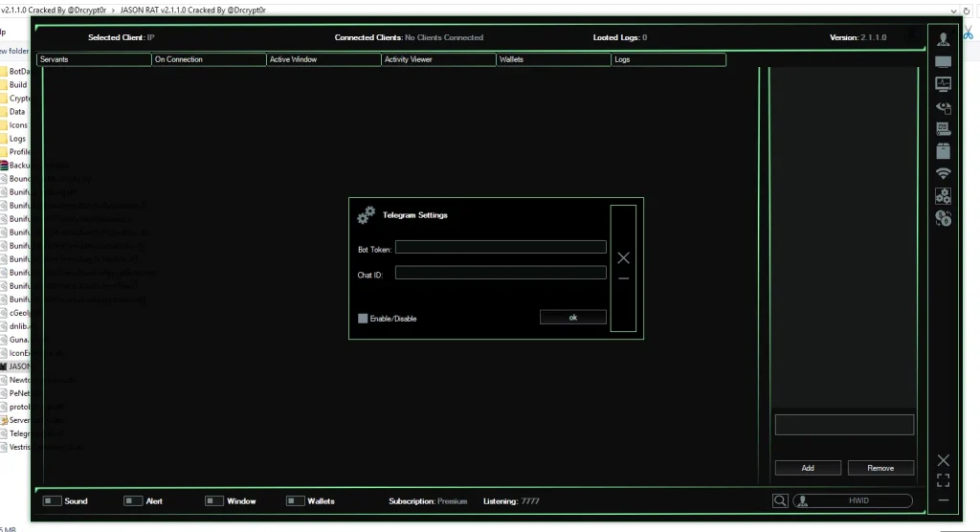This screenshot has height=532, width=980.
Task: Select the plain monitor screen sidebar icon
Action: [944, 62]
